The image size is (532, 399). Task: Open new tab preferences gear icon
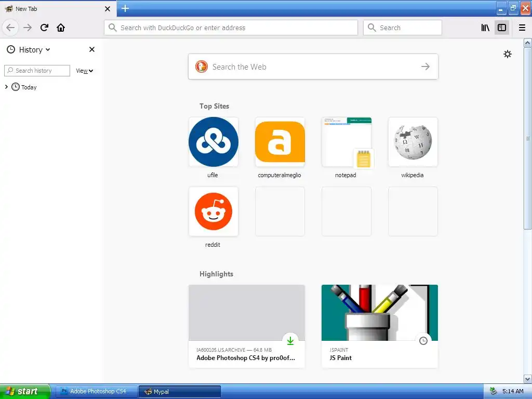coord(507,54)
